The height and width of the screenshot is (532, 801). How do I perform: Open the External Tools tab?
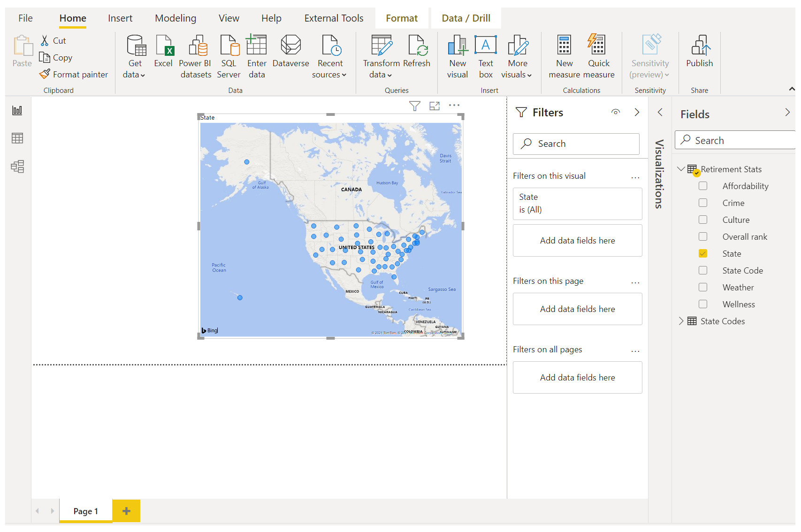[x=334, y=18]
